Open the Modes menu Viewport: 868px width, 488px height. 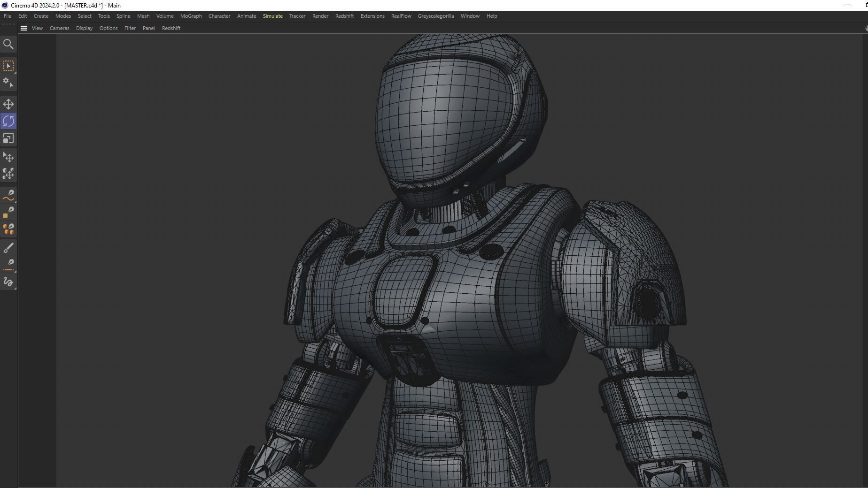[63, 16]
